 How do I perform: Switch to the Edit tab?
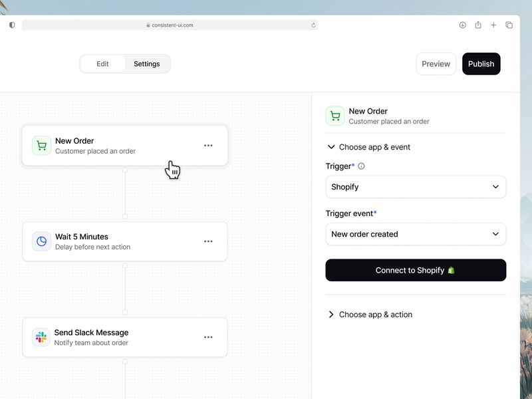[x=102, y=64]
